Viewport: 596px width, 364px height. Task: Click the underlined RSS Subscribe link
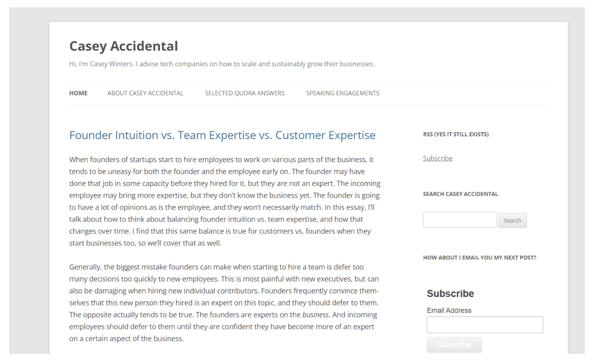(x=437, y=158)
